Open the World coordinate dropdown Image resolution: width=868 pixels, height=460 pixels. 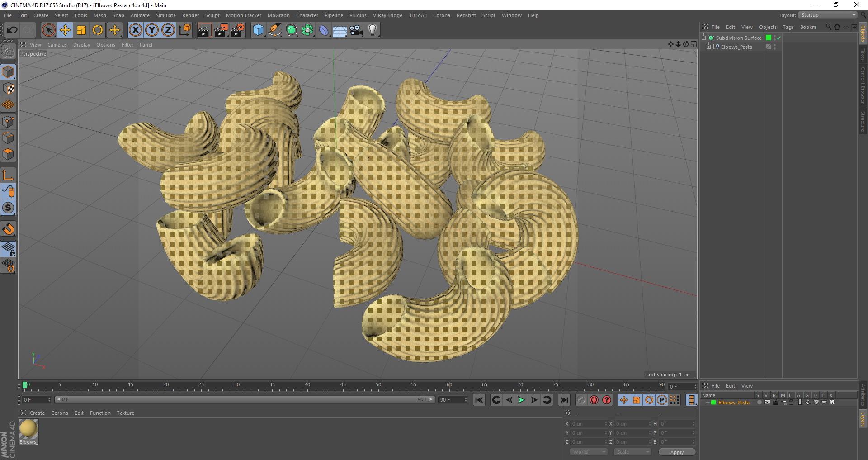pyautogui.click(x=588, y=452)
